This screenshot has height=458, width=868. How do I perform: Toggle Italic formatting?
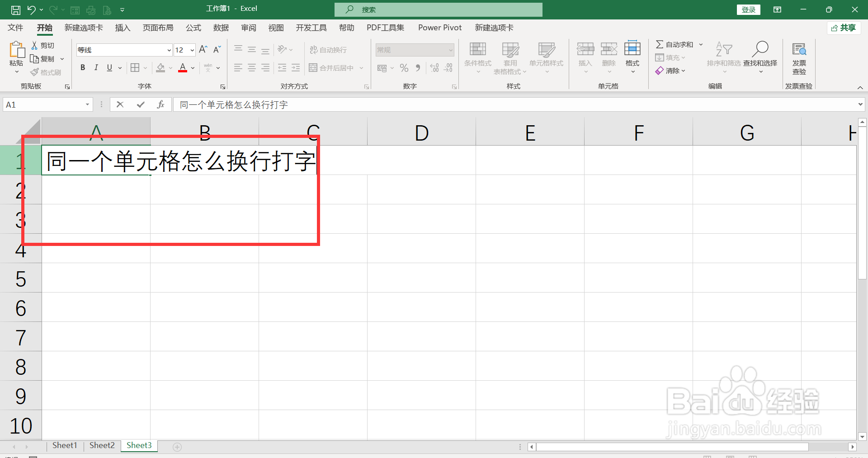pyautogui.click(x=96, y=68)
